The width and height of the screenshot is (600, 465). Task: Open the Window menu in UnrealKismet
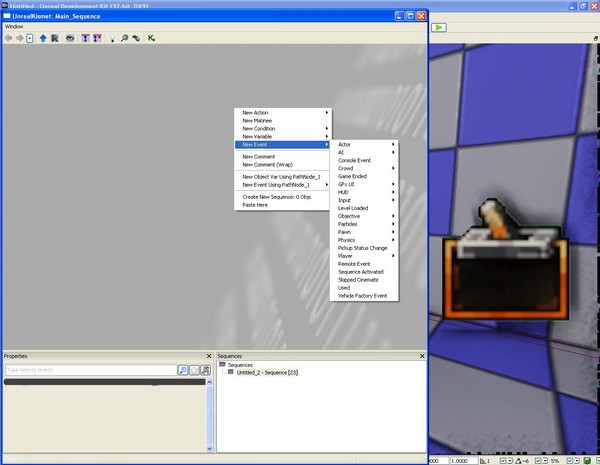click(x=14, y=26)
